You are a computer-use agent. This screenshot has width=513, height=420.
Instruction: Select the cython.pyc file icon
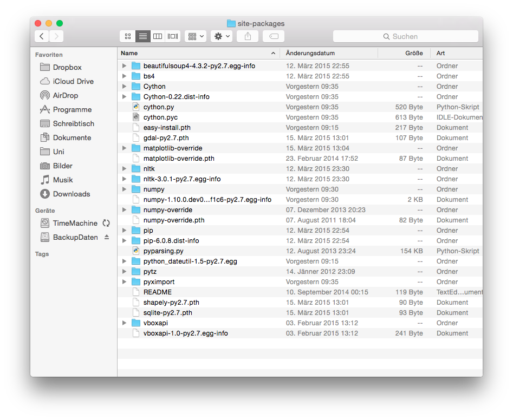tap(136, 117)
